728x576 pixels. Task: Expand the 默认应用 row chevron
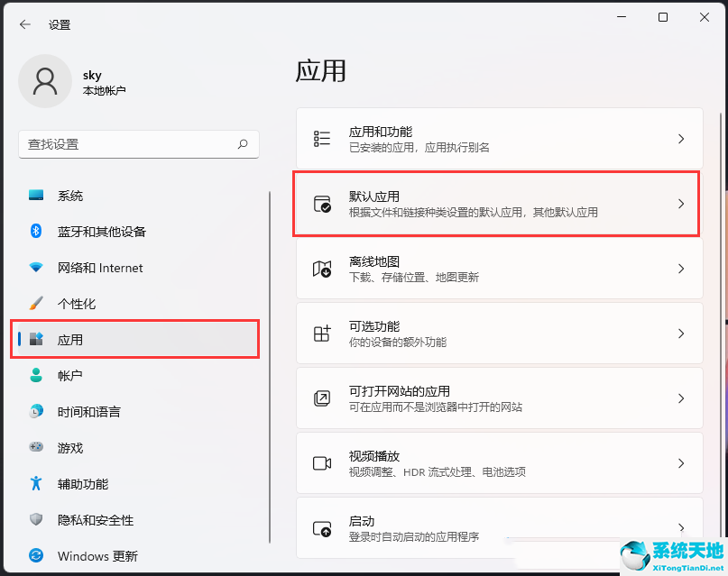click(x=681, y=204)
